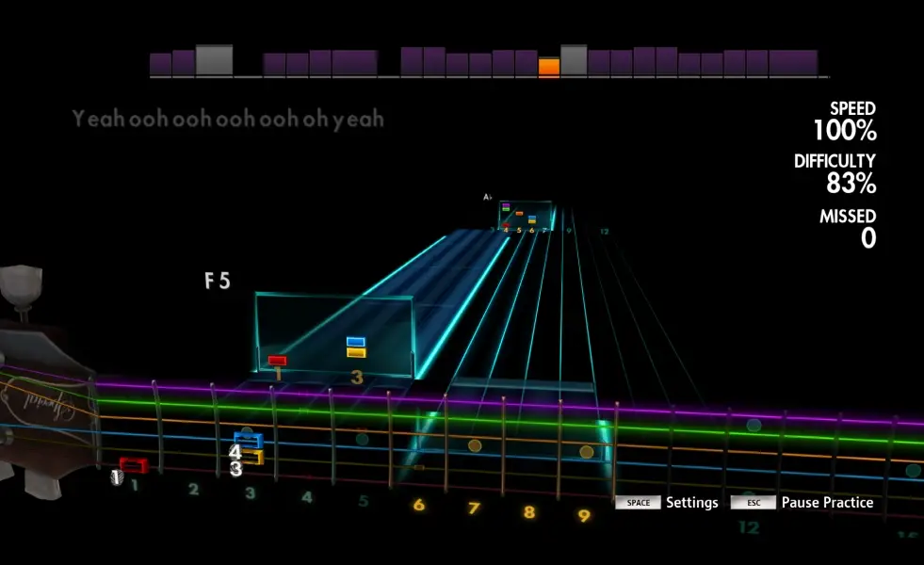The image size is (924, 565).
Task: Click the first purple section in timeline
Action: click(x=160, y=64)
